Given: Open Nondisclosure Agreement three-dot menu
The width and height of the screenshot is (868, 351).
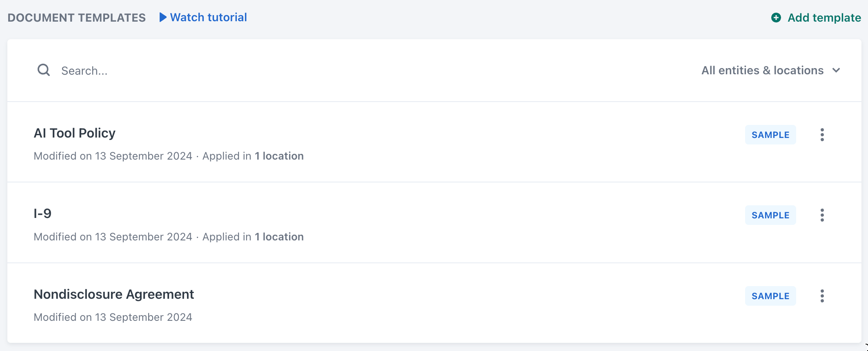Looking at the screenshot, I should point(822,296).
